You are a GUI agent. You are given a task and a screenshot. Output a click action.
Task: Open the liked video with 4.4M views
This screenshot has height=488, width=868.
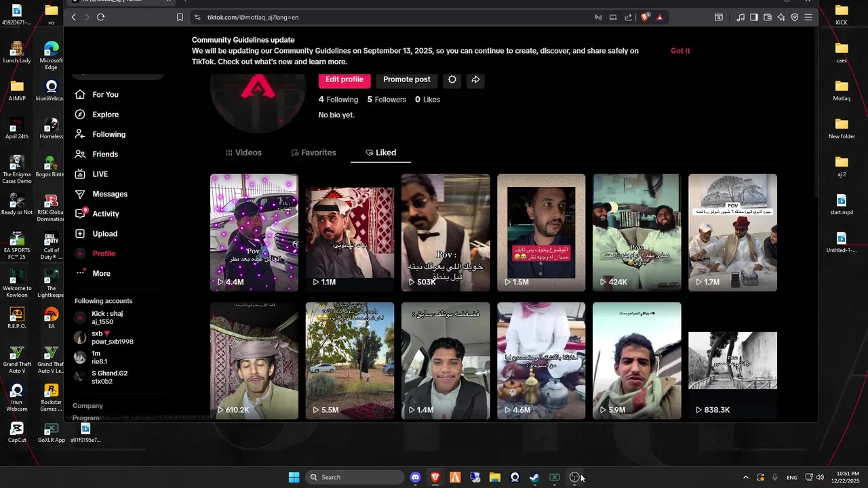254,232
